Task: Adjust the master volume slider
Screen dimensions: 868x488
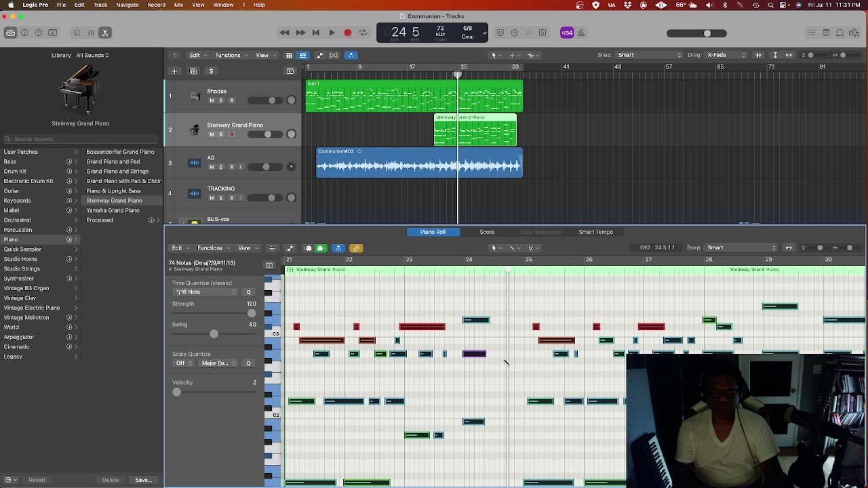Action: 697,33
